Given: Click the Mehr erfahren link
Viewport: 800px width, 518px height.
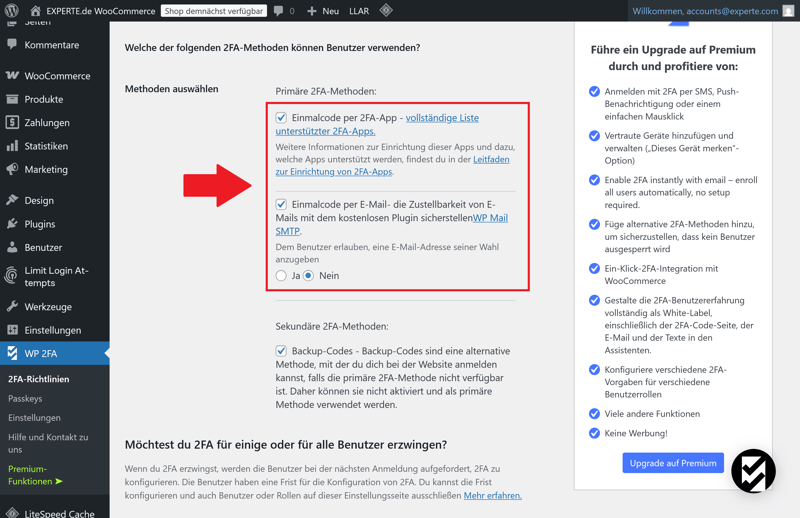Looking at the screenshot, I should click(x=492, y=496).
